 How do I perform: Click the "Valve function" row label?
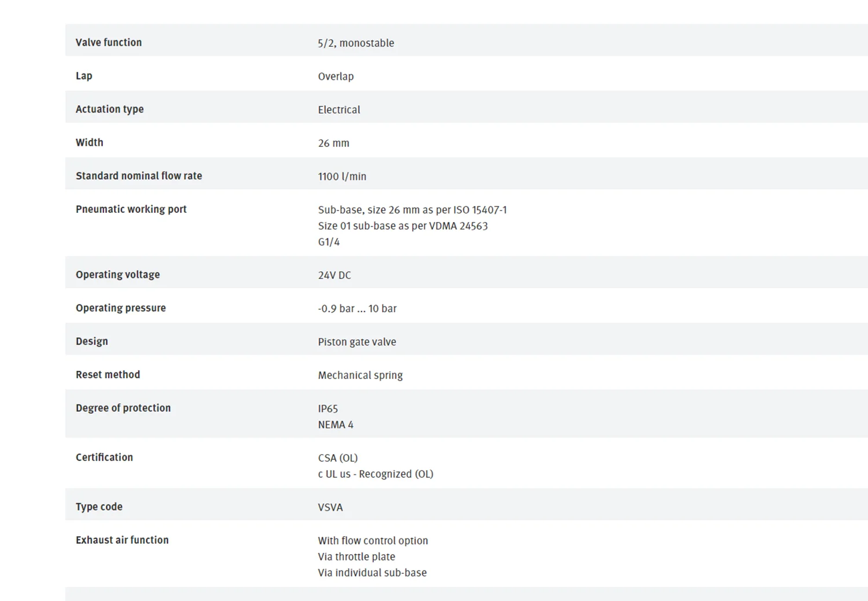pyautogui.click(x=108, y=42)
